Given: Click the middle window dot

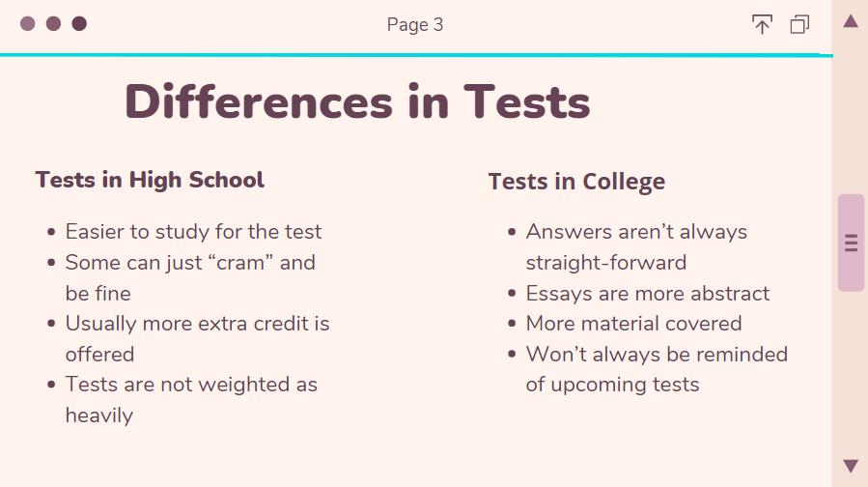Looking at the screenshot, I should 53,24.
